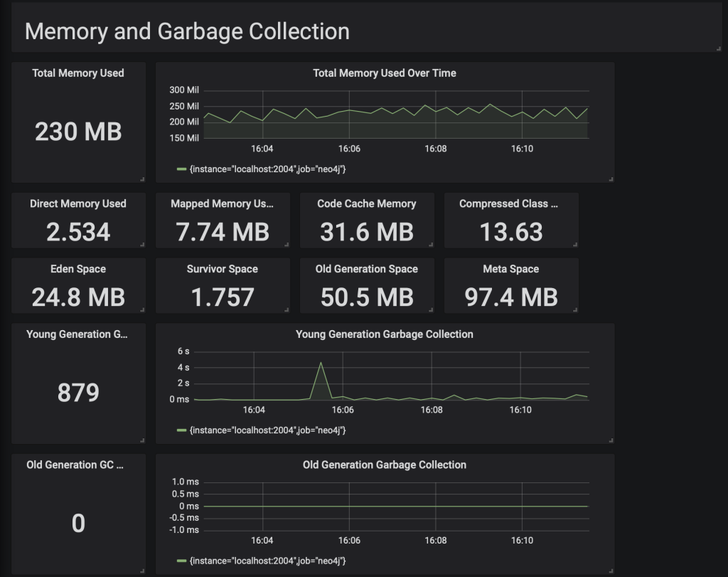The width and height of the screenshot is (728, 577).
Task: Toggle neo4j series label in Old Generation legend
Action: tap(267, 561)
